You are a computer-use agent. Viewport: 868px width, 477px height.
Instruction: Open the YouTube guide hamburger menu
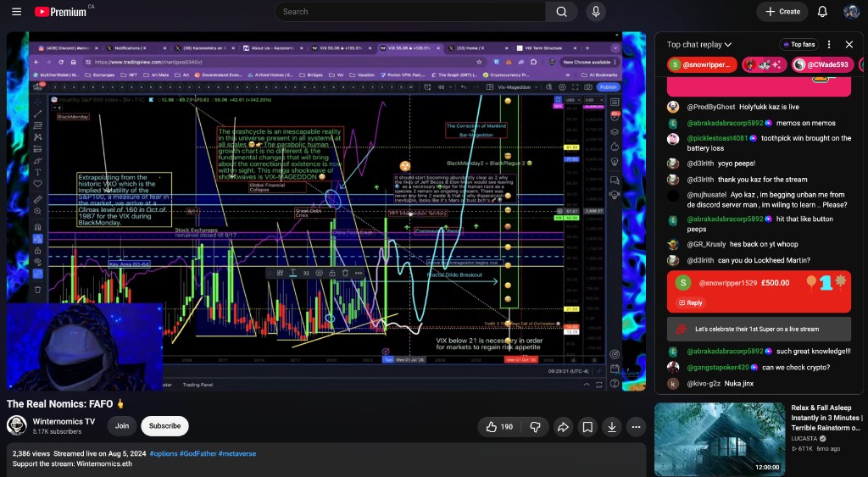click(x=17, y=12)
